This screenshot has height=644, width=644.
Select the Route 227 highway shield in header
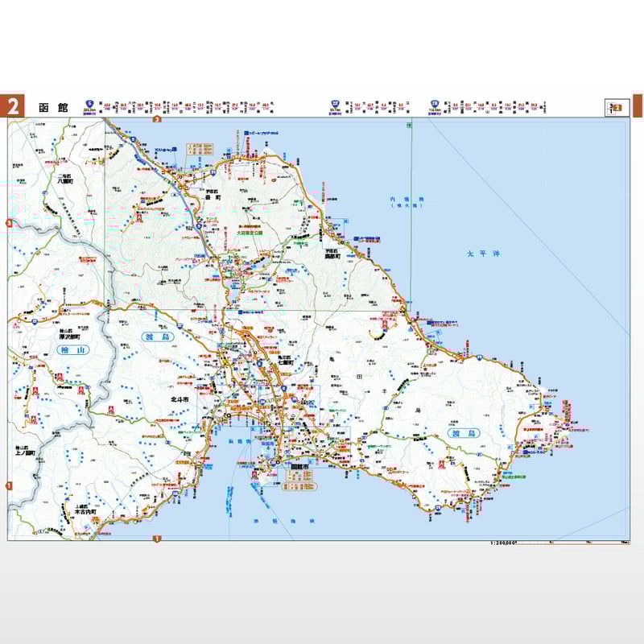click(336, 104)
